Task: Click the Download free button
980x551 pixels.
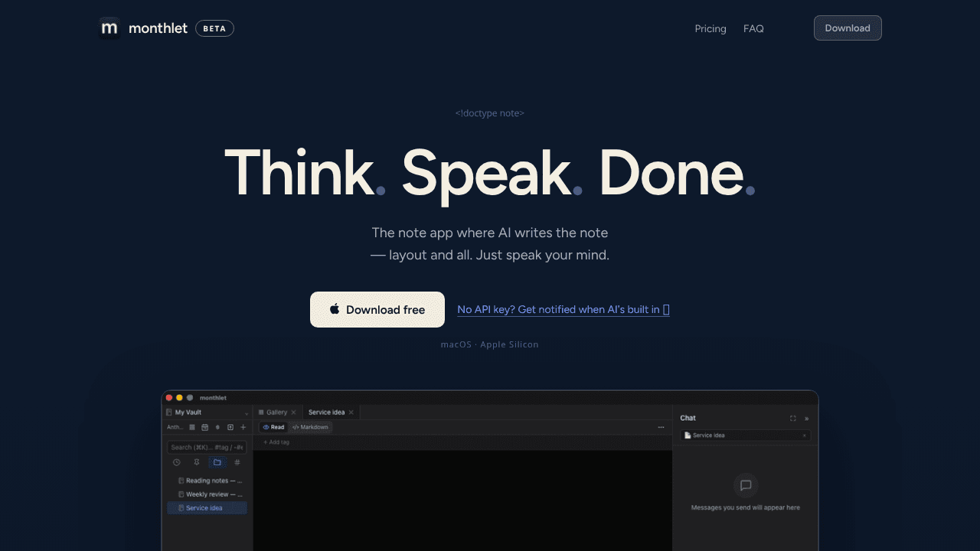Action: click(x=377, y=310)
